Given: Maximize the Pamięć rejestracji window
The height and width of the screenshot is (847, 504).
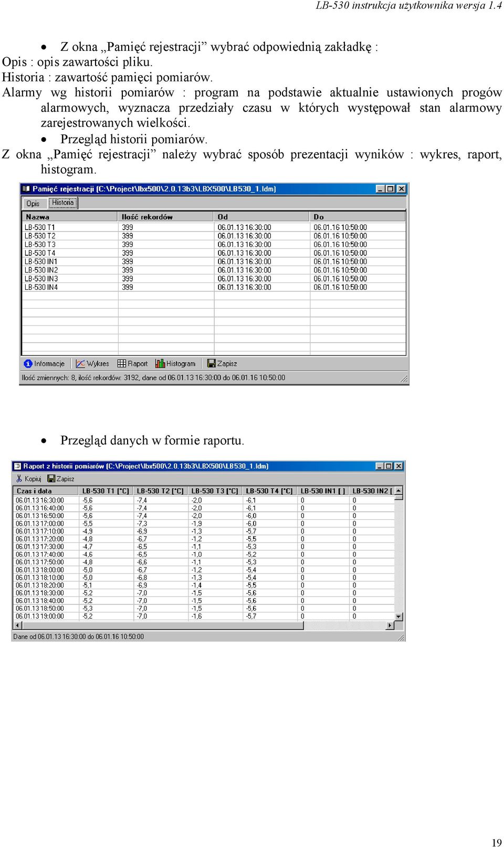Looking at the screenshot, I should [390, 189].
